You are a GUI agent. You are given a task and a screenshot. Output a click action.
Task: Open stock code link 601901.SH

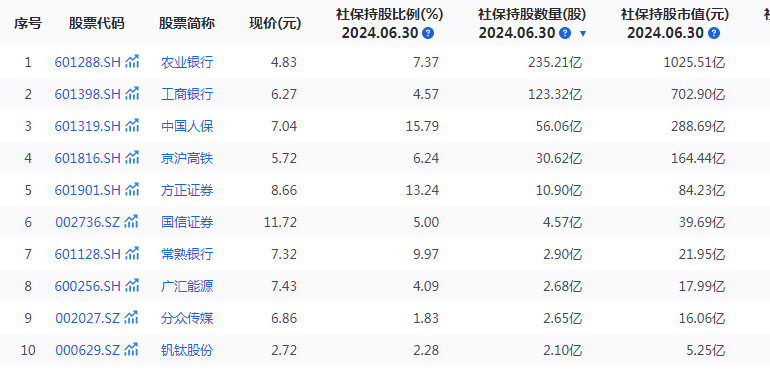click(x=87, y=190)
